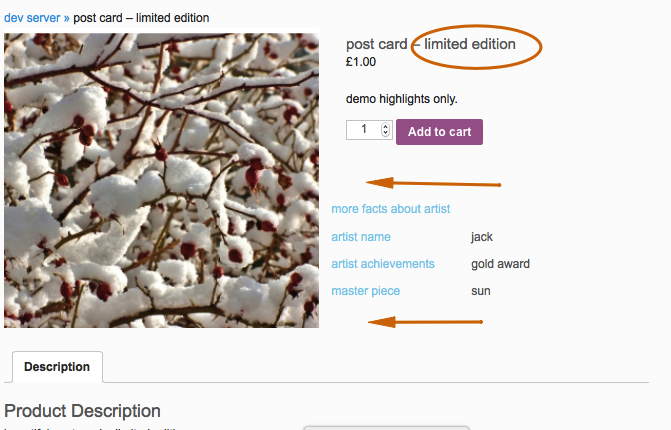This screenshot has height=430, width=671.
Task: Increase quantity with stepper up arrow
Action: click(x=386, y=126)
